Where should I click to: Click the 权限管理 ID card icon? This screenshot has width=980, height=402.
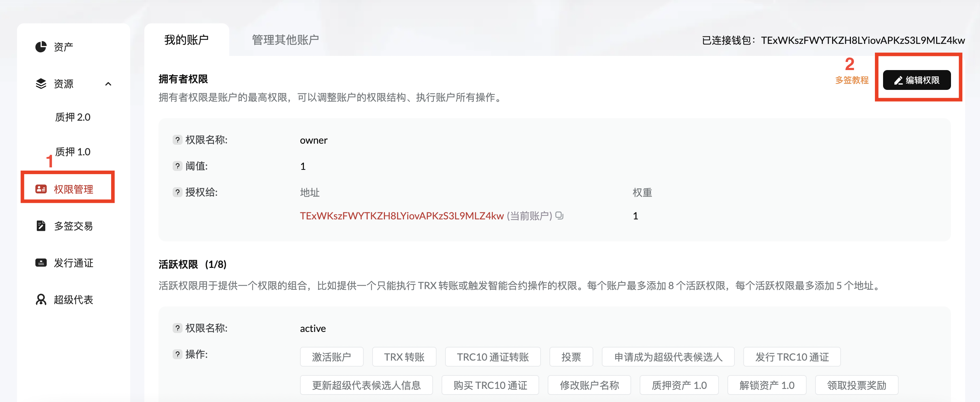41,189
